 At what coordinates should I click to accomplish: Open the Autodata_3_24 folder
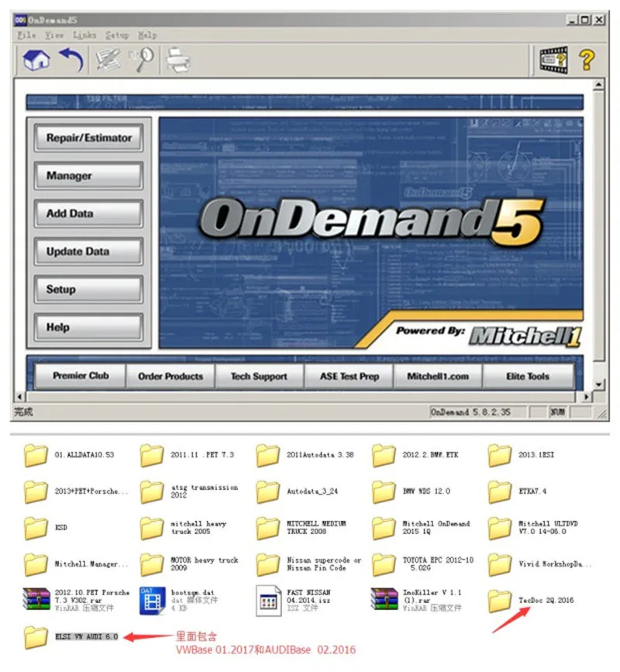coord(297,491)
